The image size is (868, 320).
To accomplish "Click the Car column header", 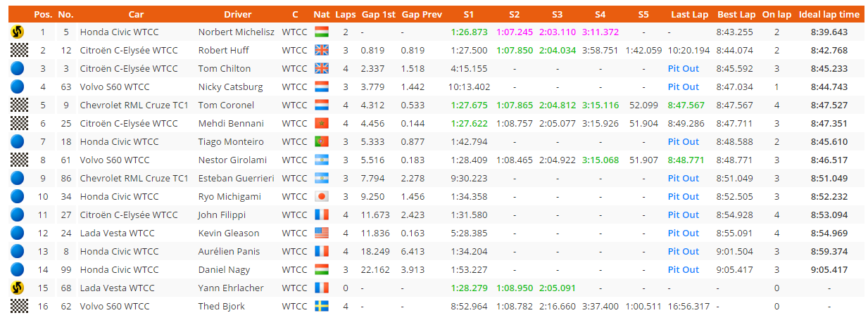I will [x=137, y=15].
